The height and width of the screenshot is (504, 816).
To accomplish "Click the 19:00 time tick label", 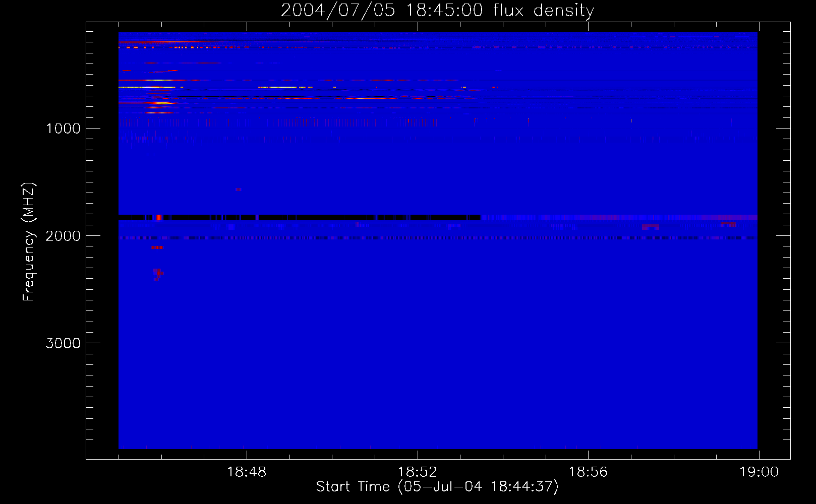I will [759, 472].
